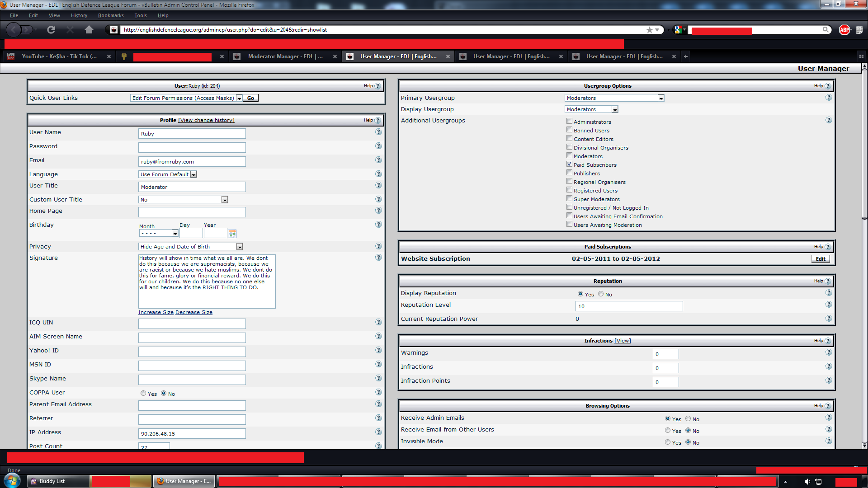Screen dimensions: 868x488
Task: Click Edit button for Website Subscription
Action: coord(821,259)
